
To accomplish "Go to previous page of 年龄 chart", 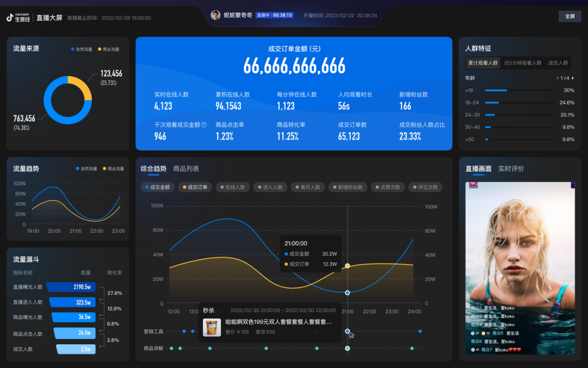I will coord(557,78).
